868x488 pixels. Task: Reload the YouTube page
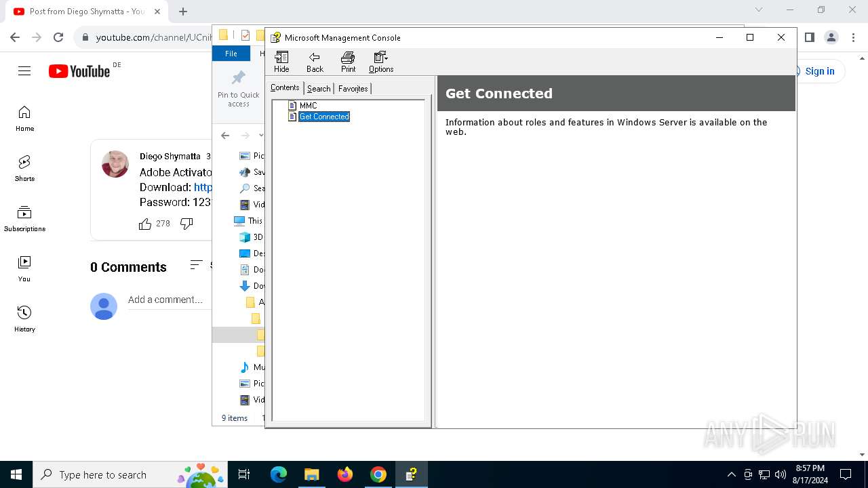pos(58,37)
